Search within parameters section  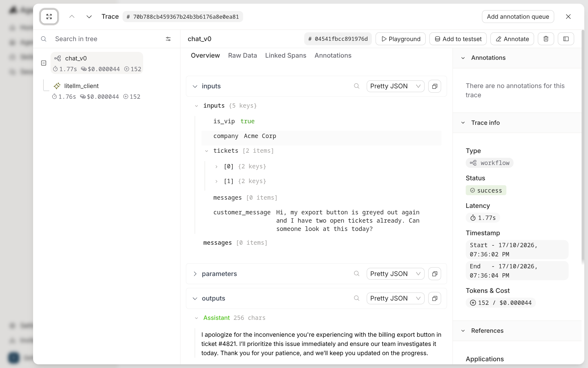tap(356, 274)
